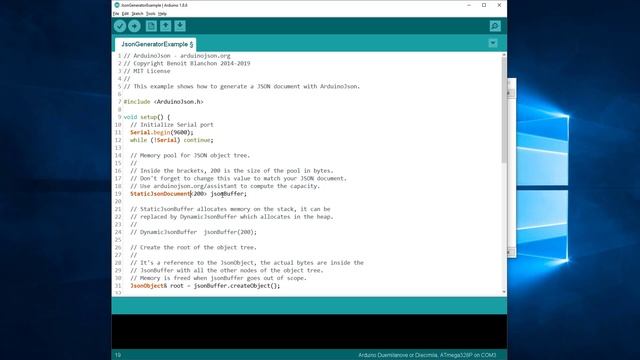This screenshot has height=360, width=640.
Task: Create a new sketch with New icon
Action: tap(151, 26)
